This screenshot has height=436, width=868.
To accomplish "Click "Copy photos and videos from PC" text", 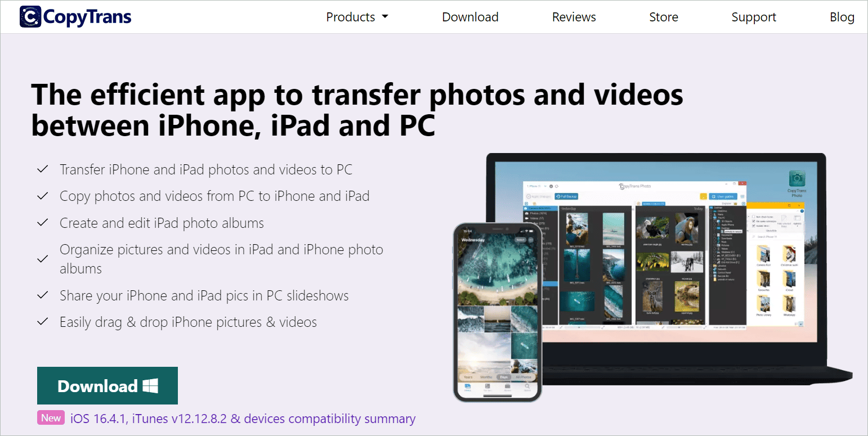I will pyautogui.click(x=214, y=196).
